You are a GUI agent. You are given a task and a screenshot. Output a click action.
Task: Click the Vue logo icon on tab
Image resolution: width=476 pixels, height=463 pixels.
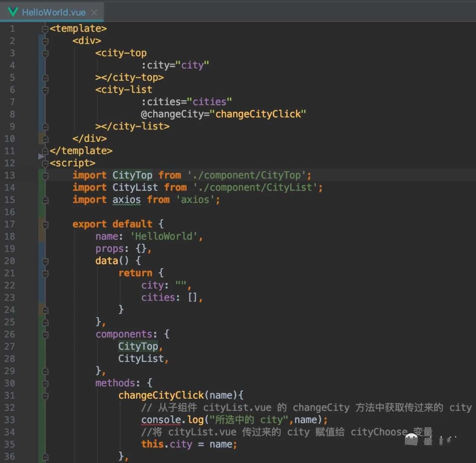(x=13, y=12)
